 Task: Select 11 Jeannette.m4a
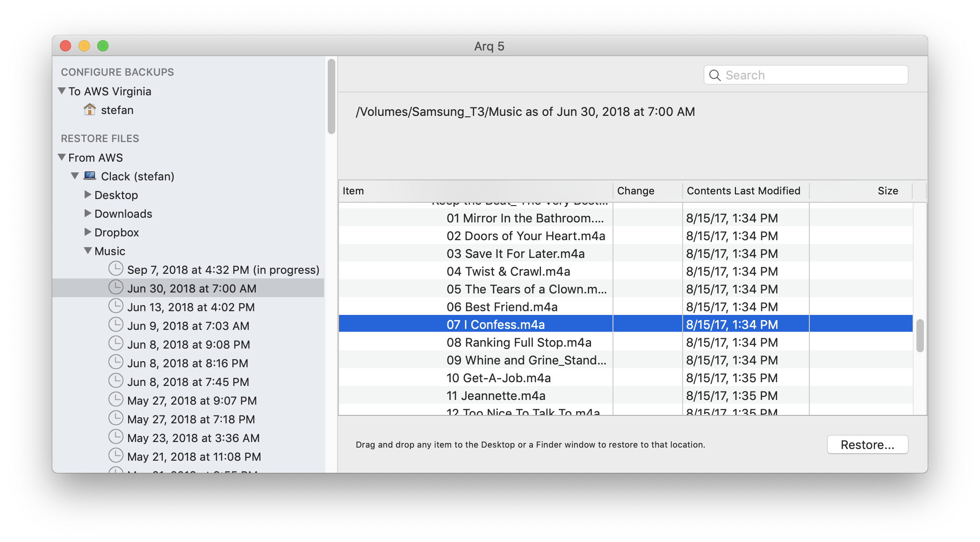coord(626,396)
